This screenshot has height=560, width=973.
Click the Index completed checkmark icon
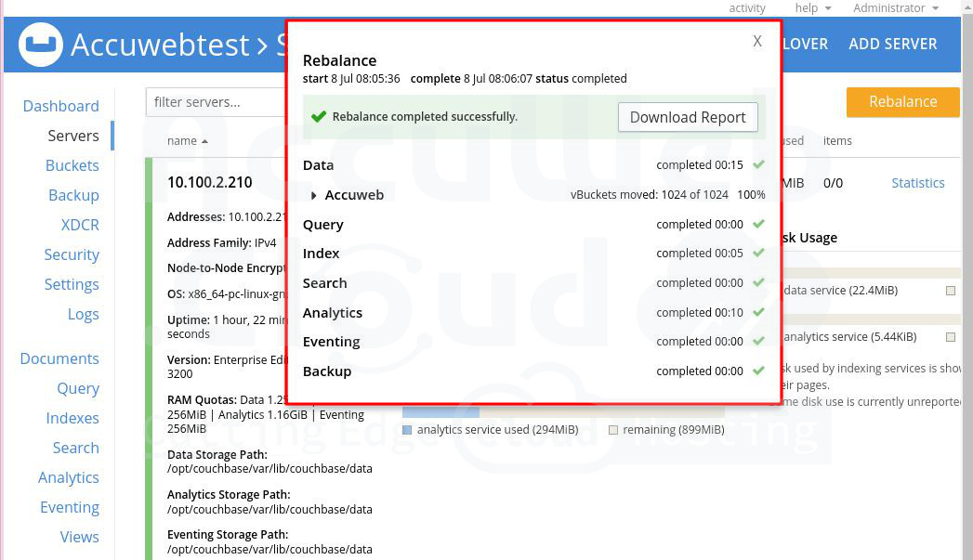(759, 254)
